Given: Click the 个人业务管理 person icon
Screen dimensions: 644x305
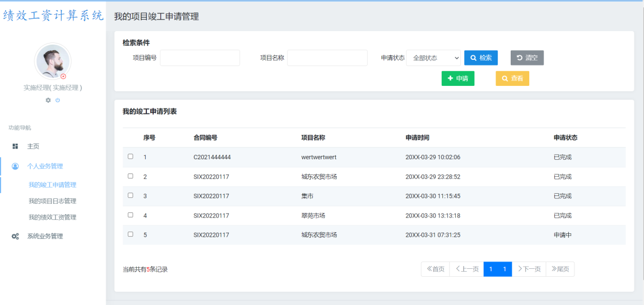Looking at the screenshot, I should click(x=15, y=166).
